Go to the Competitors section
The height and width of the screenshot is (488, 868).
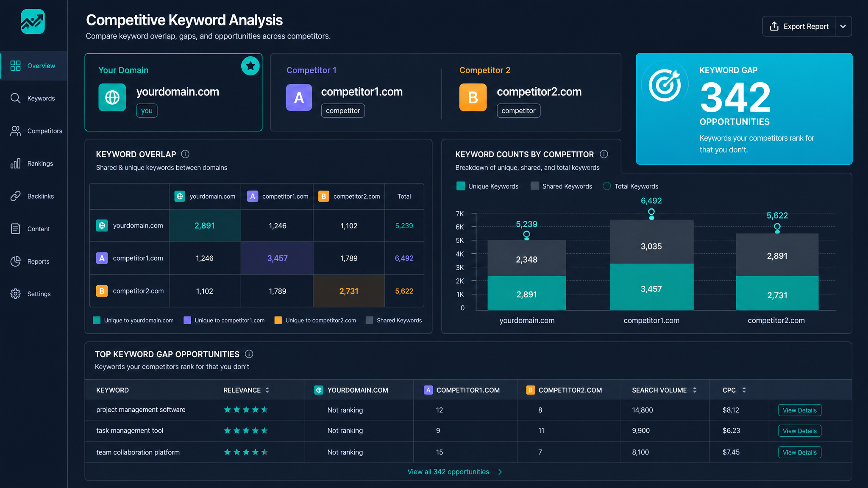coord(34,131)
